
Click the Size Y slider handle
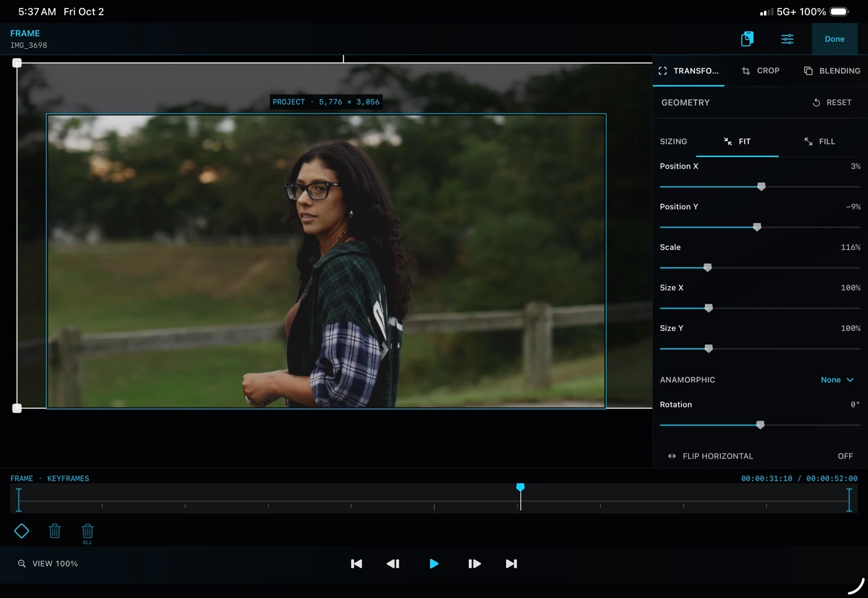[709, 349]
